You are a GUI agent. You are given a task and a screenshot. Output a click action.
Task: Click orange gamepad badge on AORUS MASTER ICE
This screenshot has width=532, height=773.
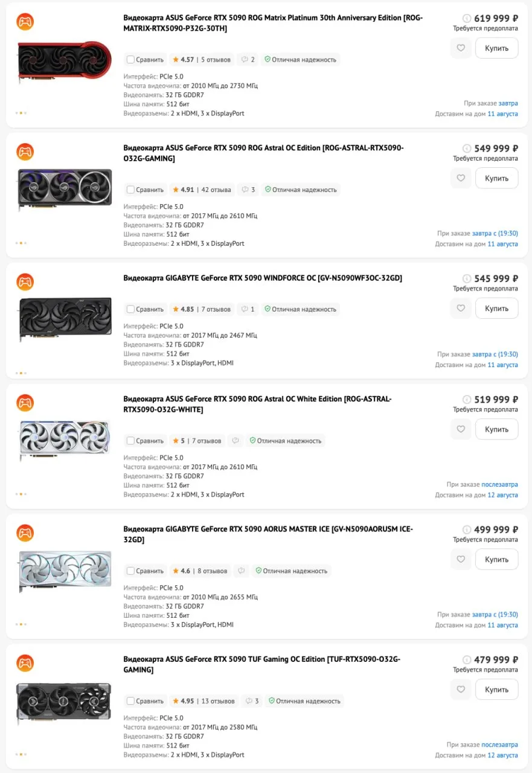pyautogui.click(x=25, y=533)
